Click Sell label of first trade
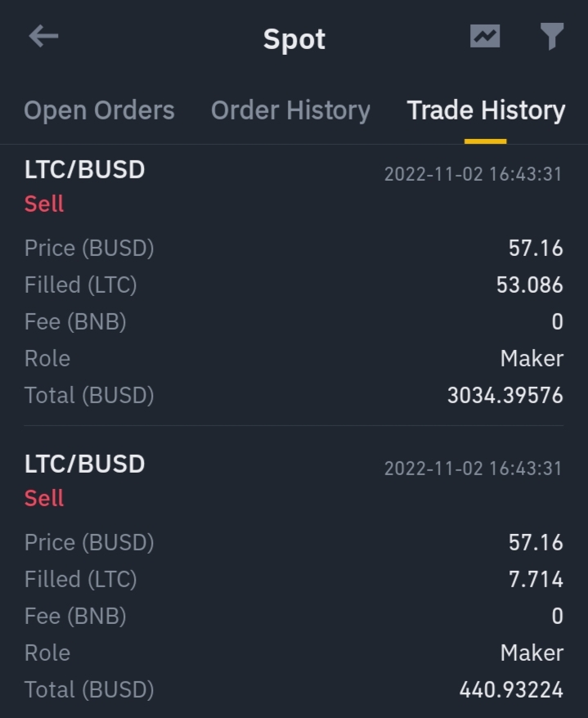The width and height of the screenshot is (588, 718). [44, 204]
